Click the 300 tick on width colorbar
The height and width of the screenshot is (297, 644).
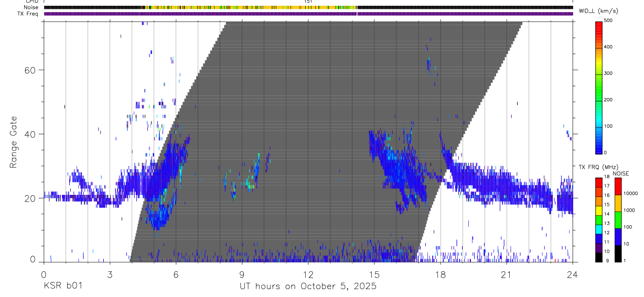(x=609, y=73)
